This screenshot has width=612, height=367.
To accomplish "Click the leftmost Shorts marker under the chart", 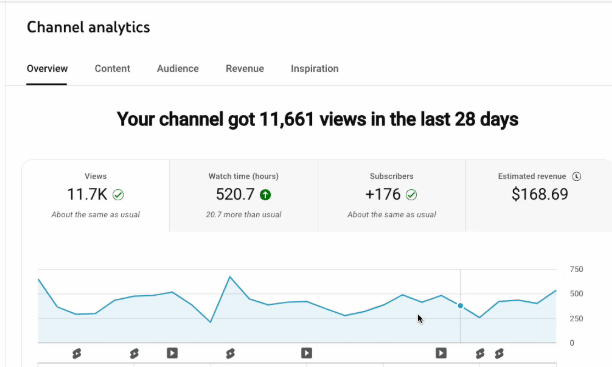I will [77, 354].
